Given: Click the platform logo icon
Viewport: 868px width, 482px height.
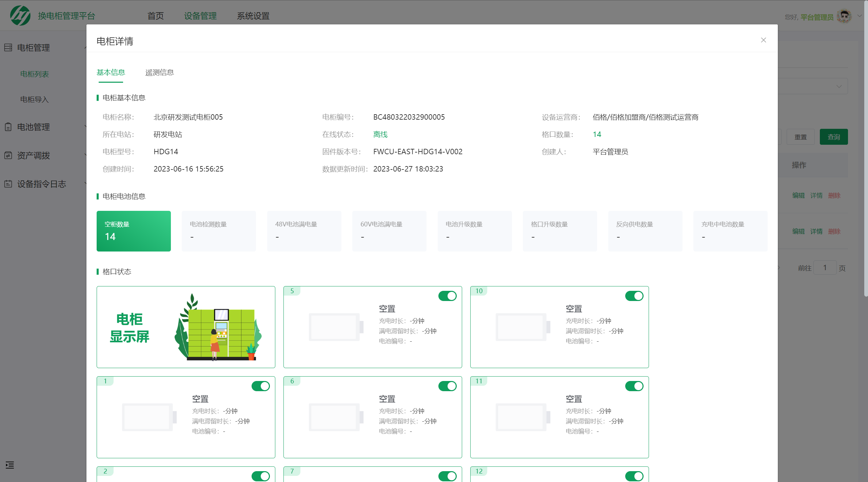Looking at the screenshot, I should pyautogui.click(x=20, y=16).
